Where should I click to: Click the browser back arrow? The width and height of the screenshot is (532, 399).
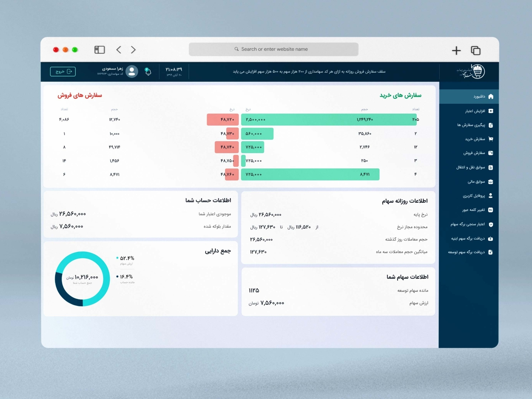119,49
